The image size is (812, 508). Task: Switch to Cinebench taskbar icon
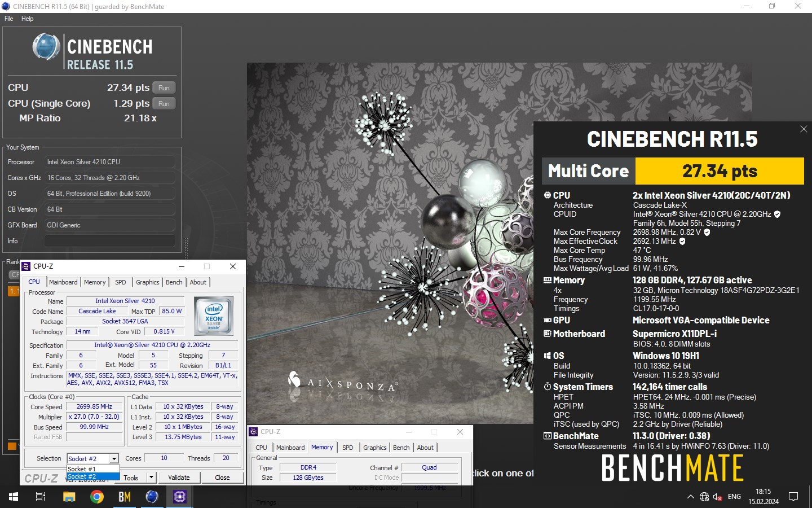click(x=152, y=497)
